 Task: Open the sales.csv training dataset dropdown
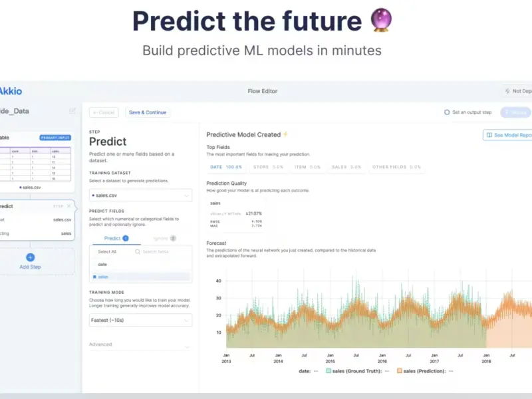click(x=140, y=196)
